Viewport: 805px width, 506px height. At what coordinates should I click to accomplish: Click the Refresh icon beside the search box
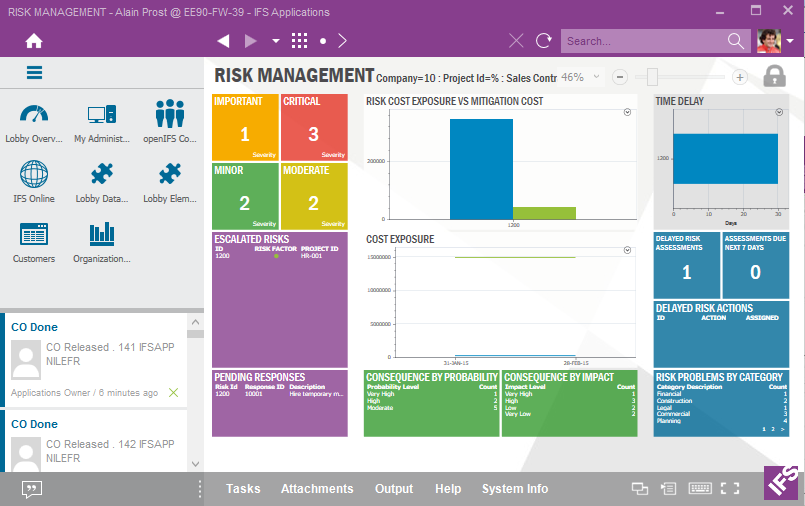543,41
